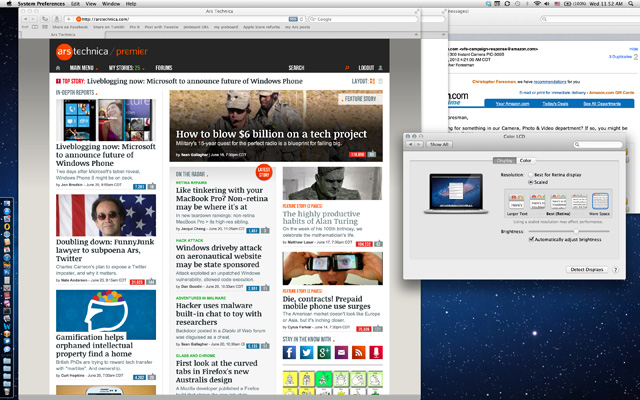Adjust the Brightness slider
This screenshot has height=400, width=640.
[569, 231]
